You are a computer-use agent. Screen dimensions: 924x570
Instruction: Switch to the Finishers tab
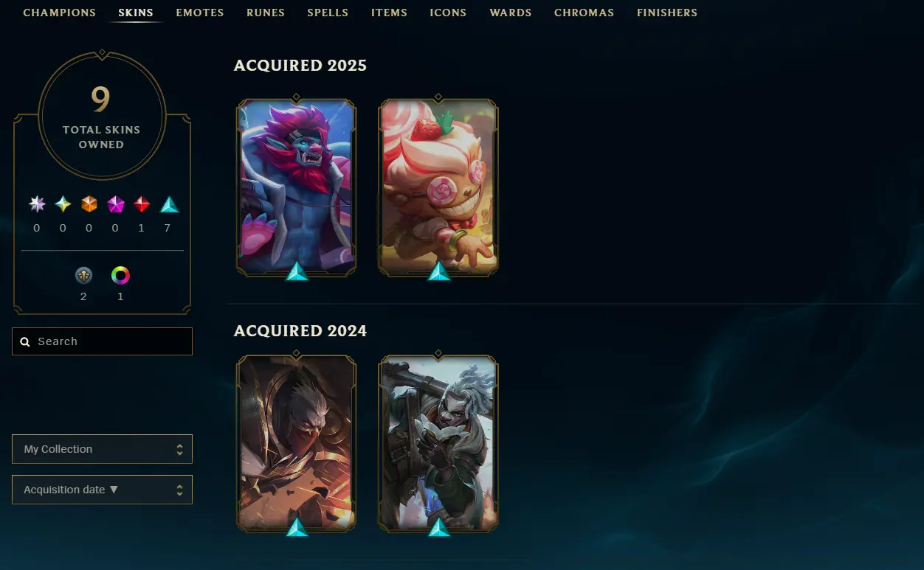[667, 13]
